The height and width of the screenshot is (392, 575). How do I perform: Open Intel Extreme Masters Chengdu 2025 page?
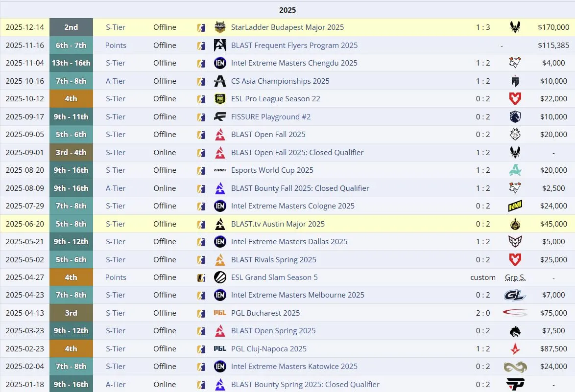point(294,63)
